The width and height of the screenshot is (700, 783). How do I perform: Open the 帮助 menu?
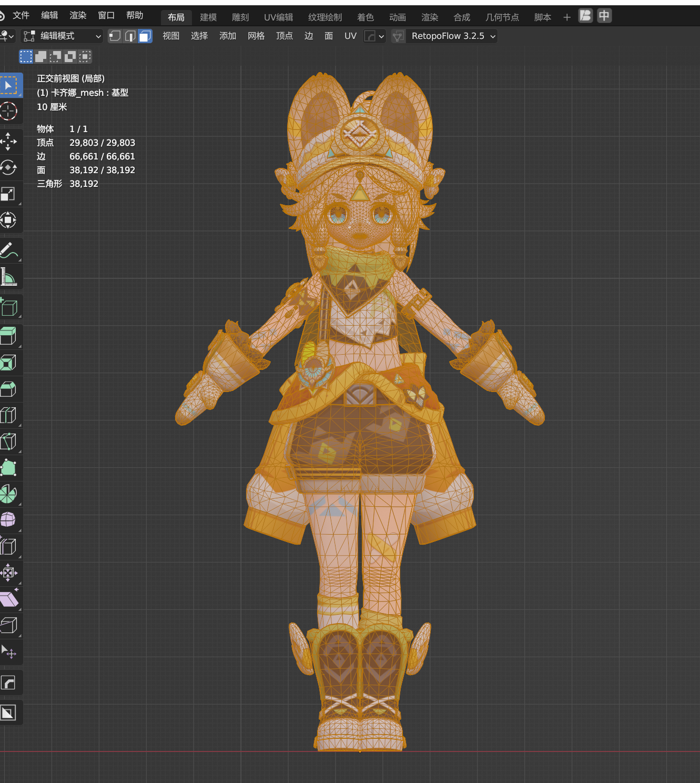coord(135,15)
